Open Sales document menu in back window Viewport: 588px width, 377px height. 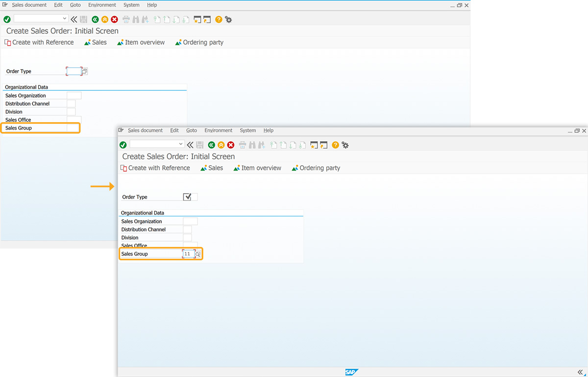click(x=29, y=5)
